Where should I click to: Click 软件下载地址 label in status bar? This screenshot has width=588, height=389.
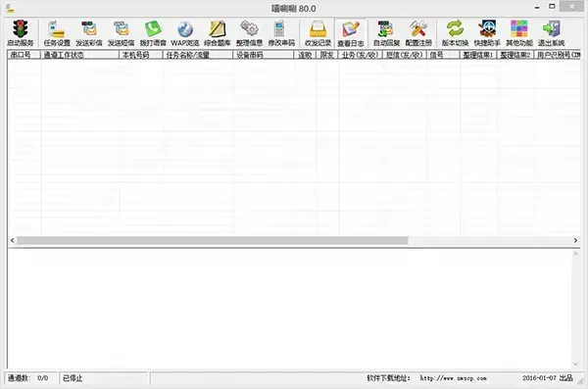pyautogui.click(x=388, y=378)
